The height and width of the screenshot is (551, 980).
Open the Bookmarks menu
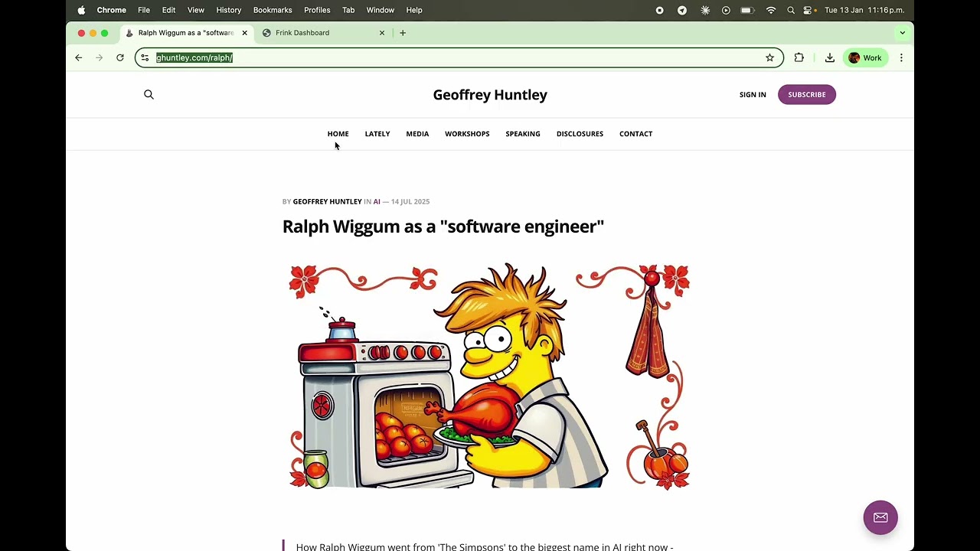(273, 10)
